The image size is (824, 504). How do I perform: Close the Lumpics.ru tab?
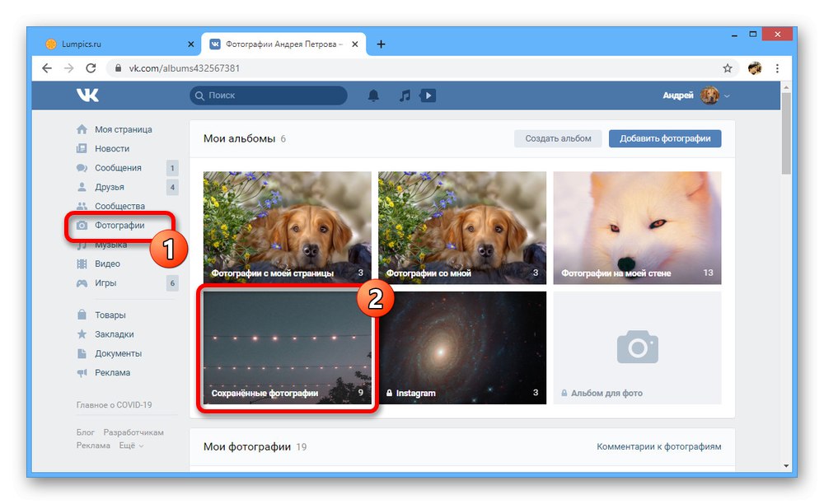[x=191, y=44]
